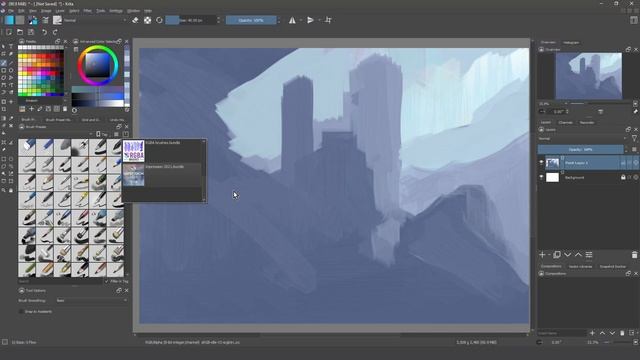This screenshot has width=640, height=360.
Task: Open the Filter menu
Action: click(x=87, y=11)
